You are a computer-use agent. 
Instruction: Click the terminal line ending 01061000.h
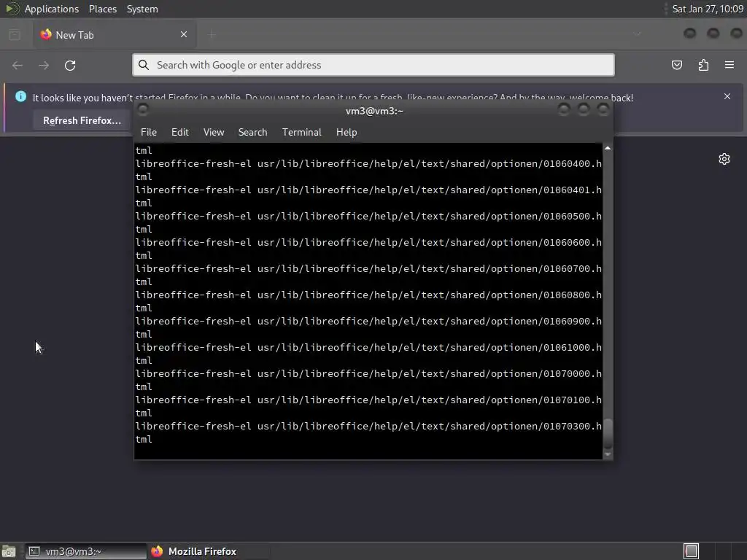pyautogui.click(x=368, y=348)
